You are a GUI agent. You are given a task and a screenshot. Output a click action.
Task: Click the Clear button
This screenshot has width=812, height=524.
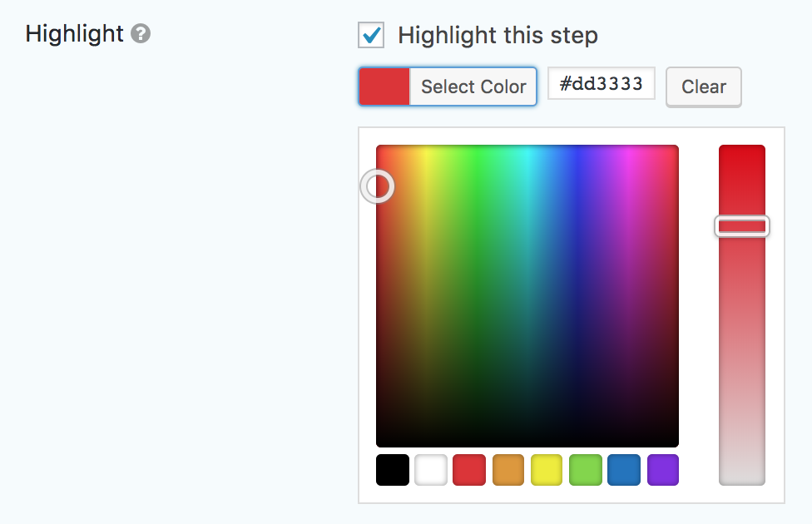[x=703, y=87]
